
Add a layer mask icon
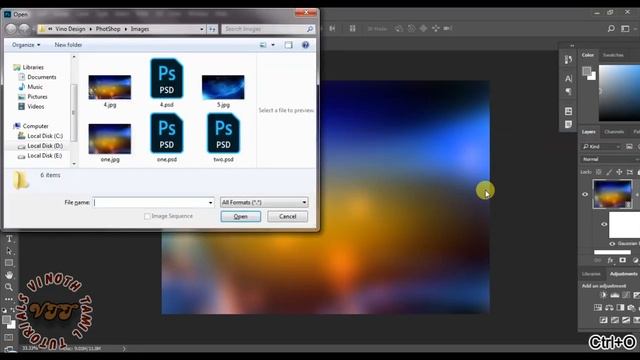pyautogui.click(x=622, y=260)
